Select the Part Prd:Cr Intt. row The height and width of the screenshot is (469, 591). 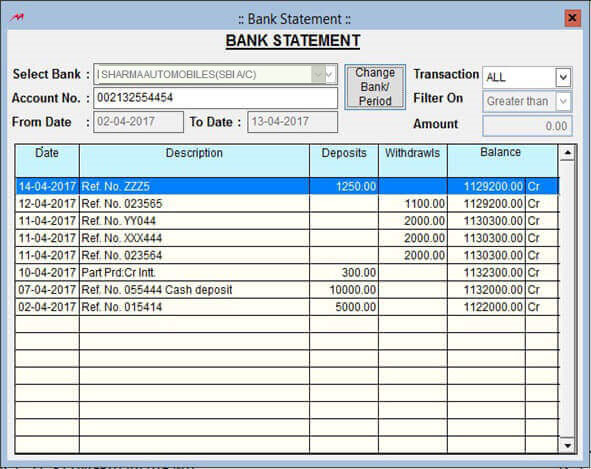287,272
